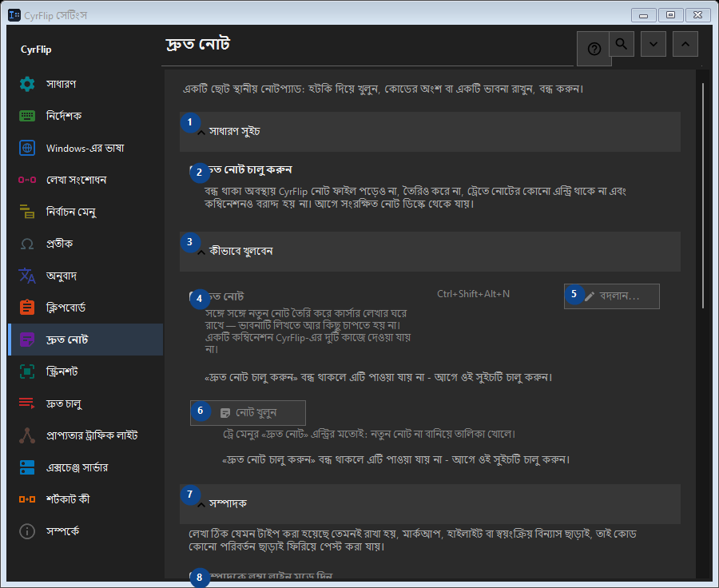This screenshot has width=719, height=588.
Task: Click the দ্রুত চালু list icon
Action: [27, 403]
